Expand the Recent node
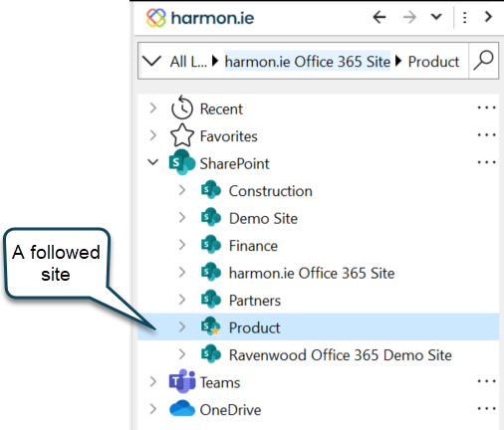Image resolution: width=504 pixels, height=430 pixels. [x=153, y=108]
